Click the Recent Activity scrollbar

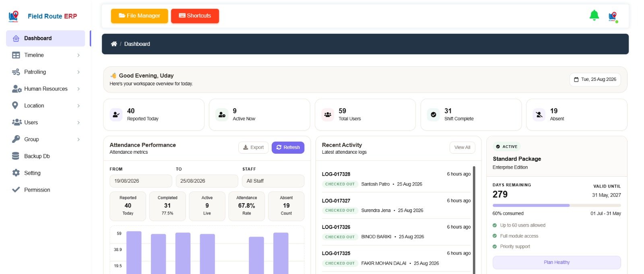[474, 220]
